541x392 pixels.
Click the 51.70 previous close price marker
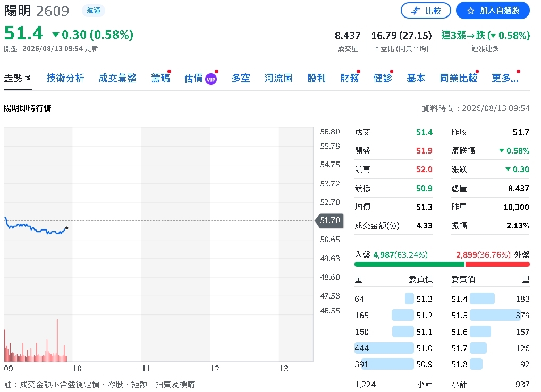[x=329, y=220]
